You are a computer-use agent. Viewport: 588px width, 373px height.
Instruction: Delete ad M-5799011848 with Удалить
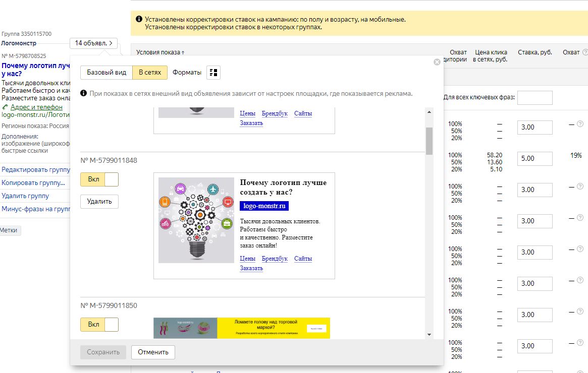click(99, 202)
